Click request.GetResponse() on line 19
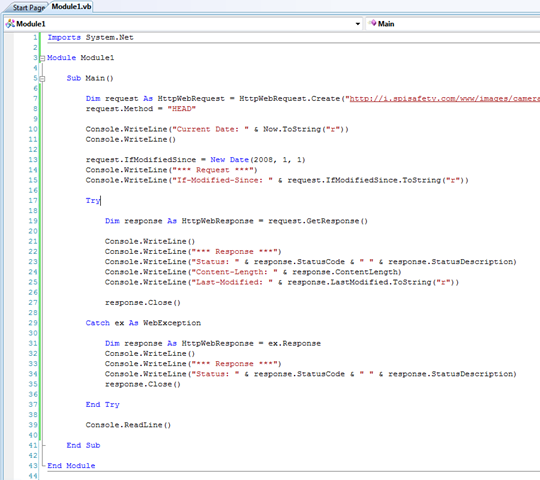 [318, 221]
